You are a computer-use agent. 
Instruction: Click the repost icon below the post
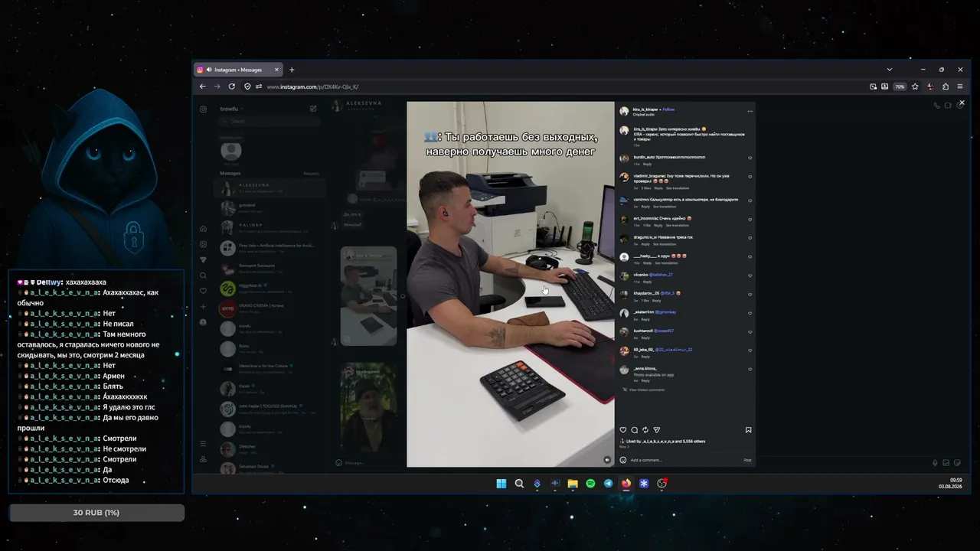645,430
